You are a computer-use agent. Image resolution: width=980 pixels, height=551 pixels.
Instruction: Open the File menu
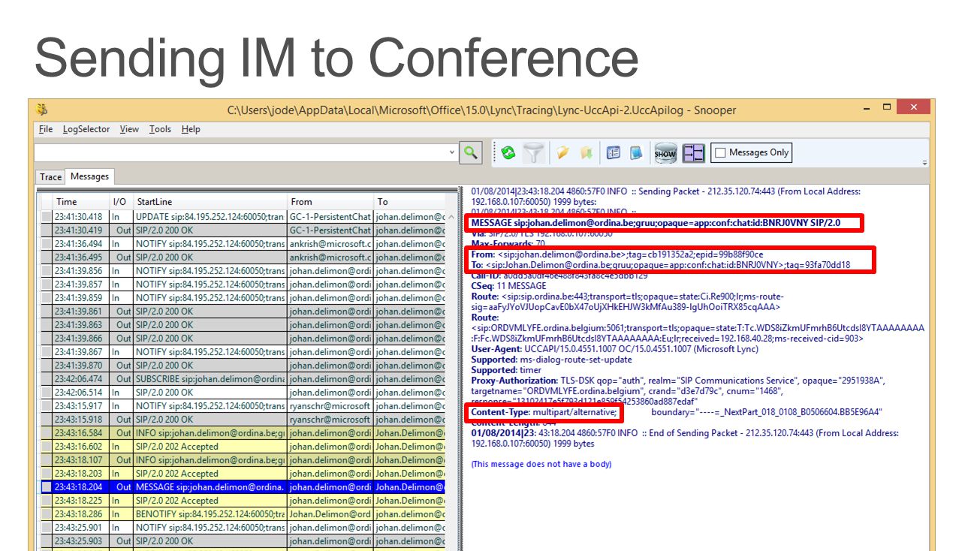pyautogui.click(x=46, y=129)
